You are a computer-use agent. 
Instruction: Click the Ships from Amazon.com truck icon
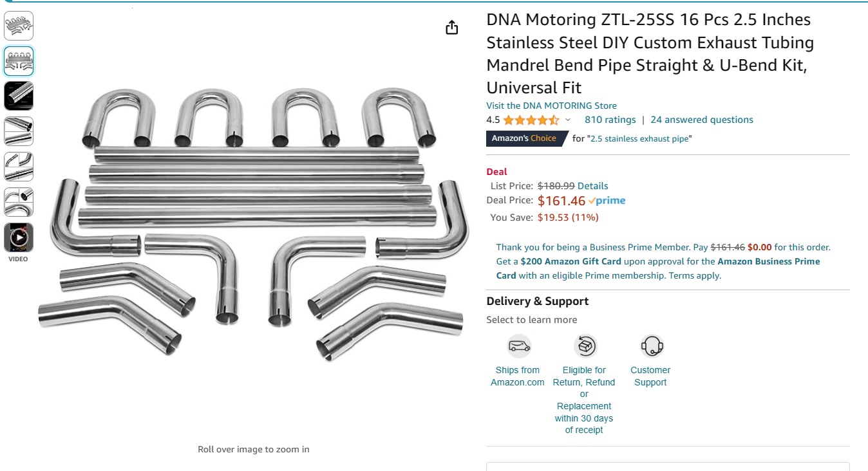coord(519,346)
